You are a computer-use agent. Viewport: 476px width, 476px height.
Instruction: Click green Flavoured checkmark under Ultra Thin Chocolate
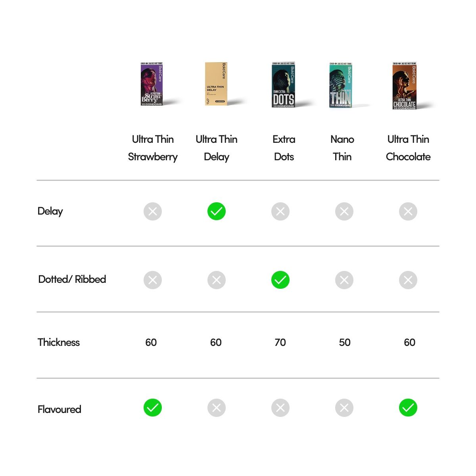pyautogui.click(x=408, y=408)
